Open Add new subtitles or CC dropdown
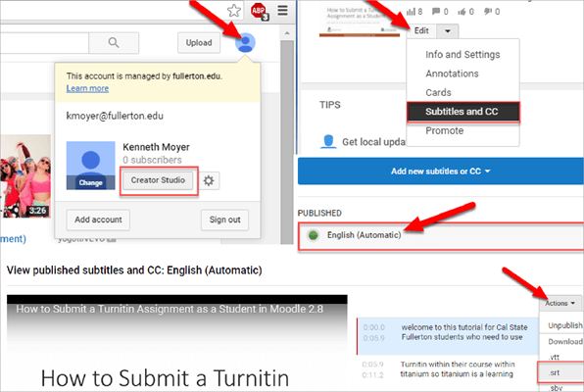Viewport: 584px width, 392px height. coord(441,171)
